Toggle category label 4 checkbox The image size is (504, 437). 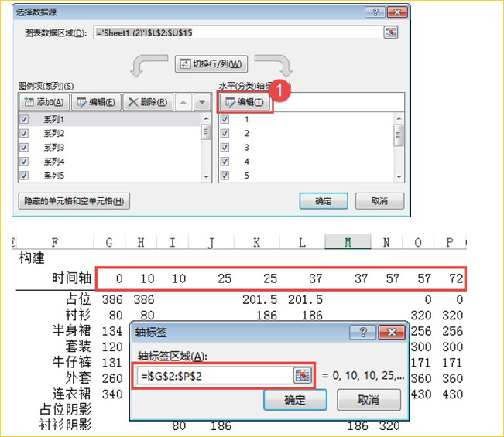pyautogui.click(x=225, y=162)
